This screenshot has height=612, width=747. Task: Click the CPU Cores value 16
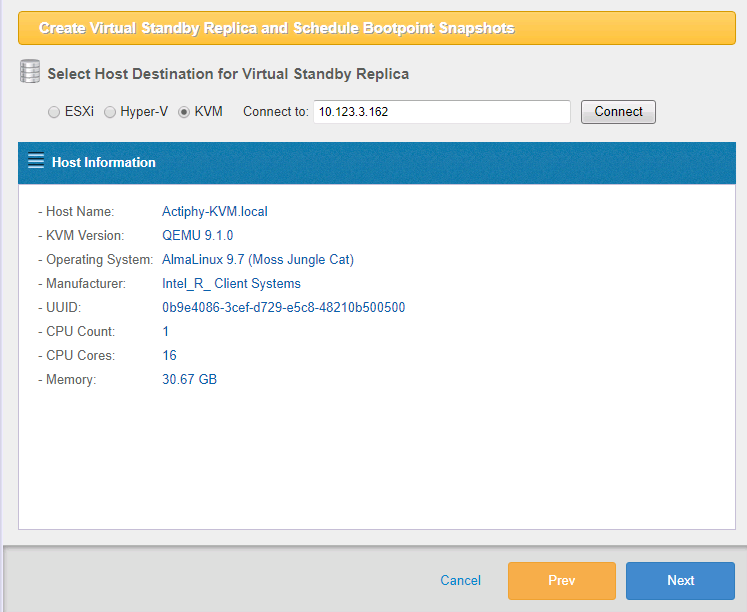[x=169, y=356]
